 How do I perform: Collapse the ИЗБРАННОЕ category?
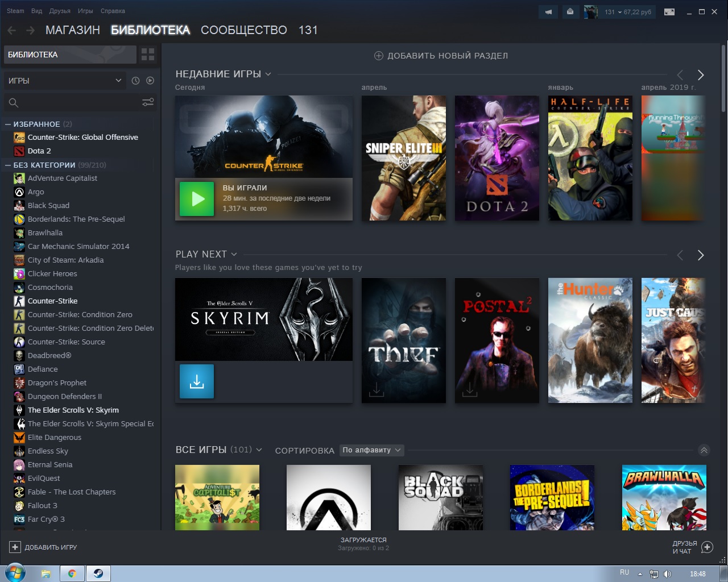point(8,124)
